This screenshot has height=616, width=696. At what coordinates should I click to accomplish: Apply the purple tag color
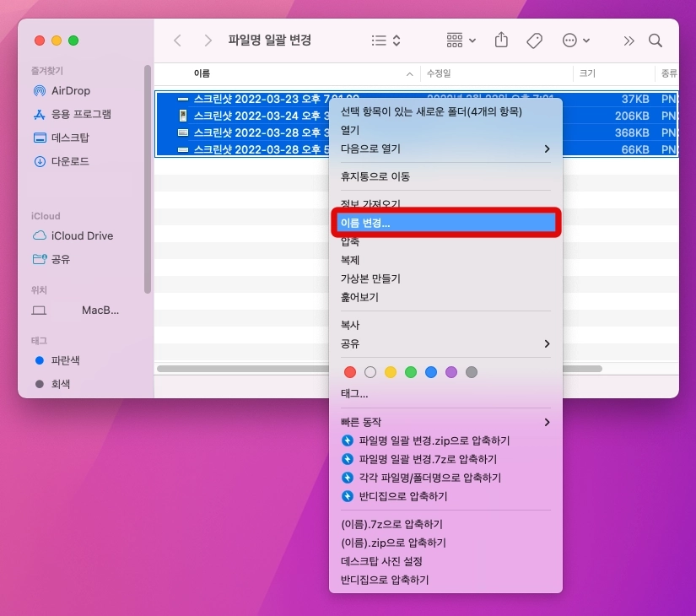pyautogui.click(x=451, y=372)
